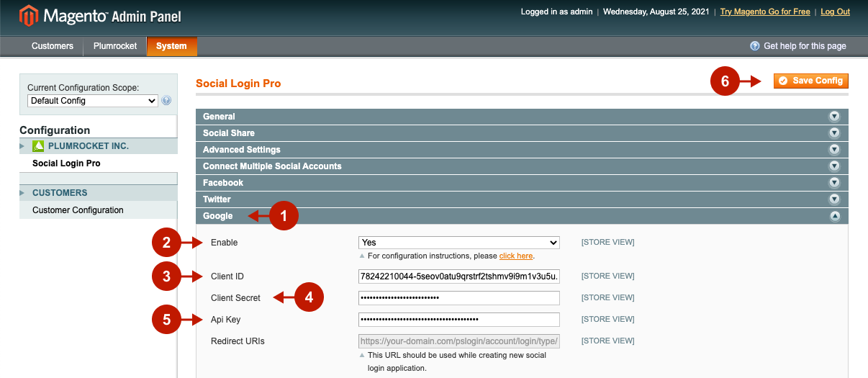868x378 pixels.
Task: Click the 'Client Secret' label
Action: 235,298
